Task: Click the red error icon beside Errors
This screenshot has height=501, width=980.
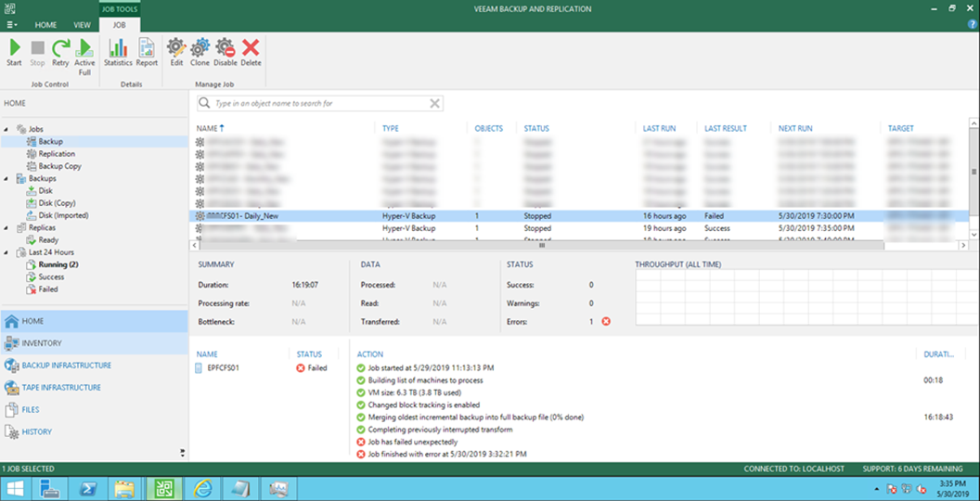Action: tap(606, 322)
